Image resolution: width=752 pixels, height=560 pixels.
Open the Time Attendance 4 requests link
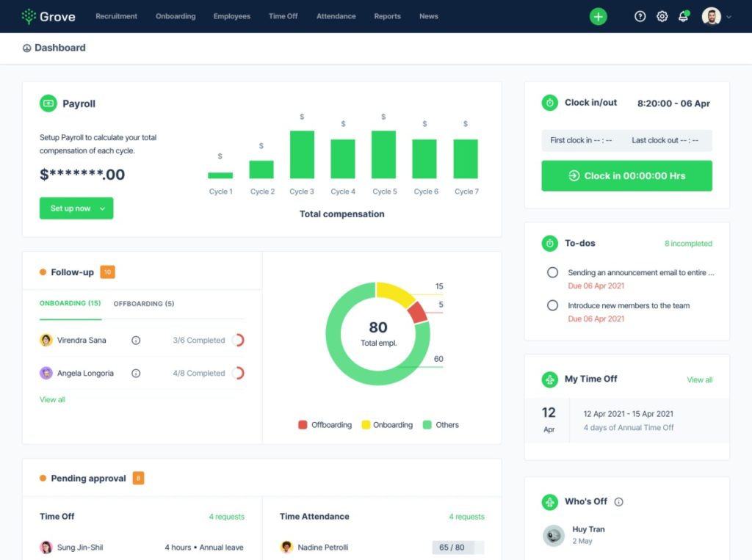coord(466,517)
